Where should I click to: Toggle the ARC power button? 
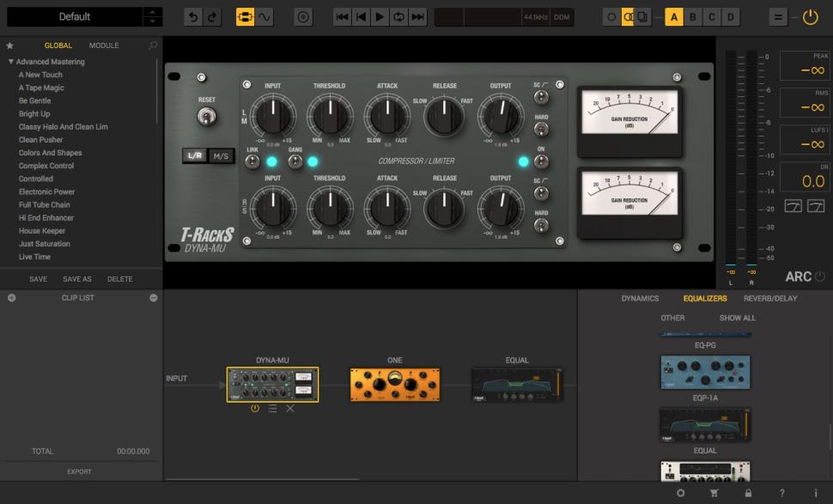[x=819, y=276]
